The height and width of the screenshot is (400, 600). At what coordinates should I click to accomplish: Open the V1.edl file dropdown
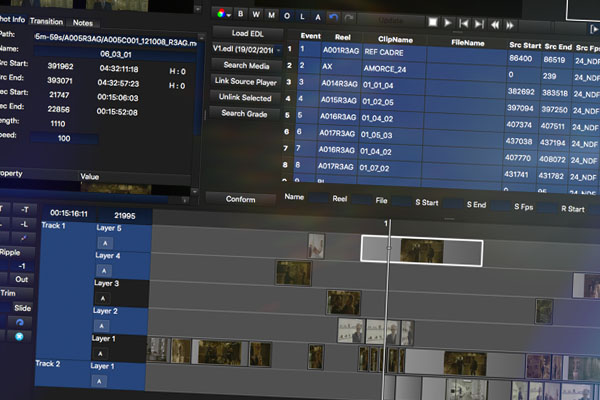coord(247,49)
